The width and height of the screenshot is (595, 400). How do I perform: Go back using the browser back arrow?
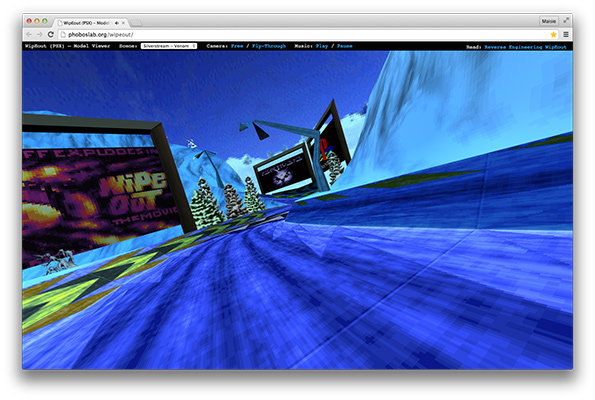29,35
